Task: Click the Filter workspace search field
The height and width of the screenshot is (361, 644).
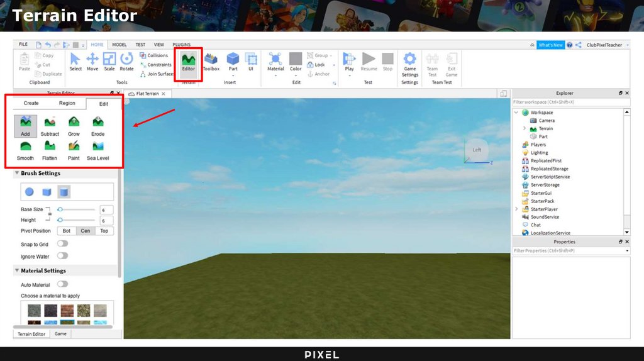Action: coord(570,102)
